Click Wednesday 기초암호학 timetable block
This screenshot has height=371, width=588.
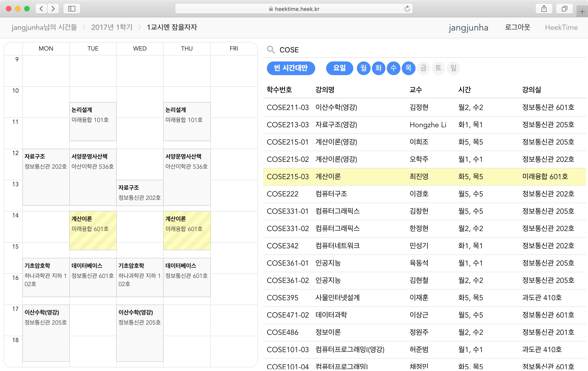click(x=140, y=277)
